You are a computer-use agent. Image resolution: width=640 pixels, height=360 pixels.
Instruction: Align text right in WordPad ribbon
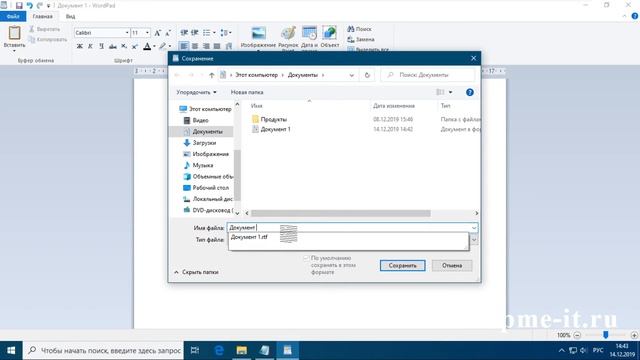[x=206, y=47]
